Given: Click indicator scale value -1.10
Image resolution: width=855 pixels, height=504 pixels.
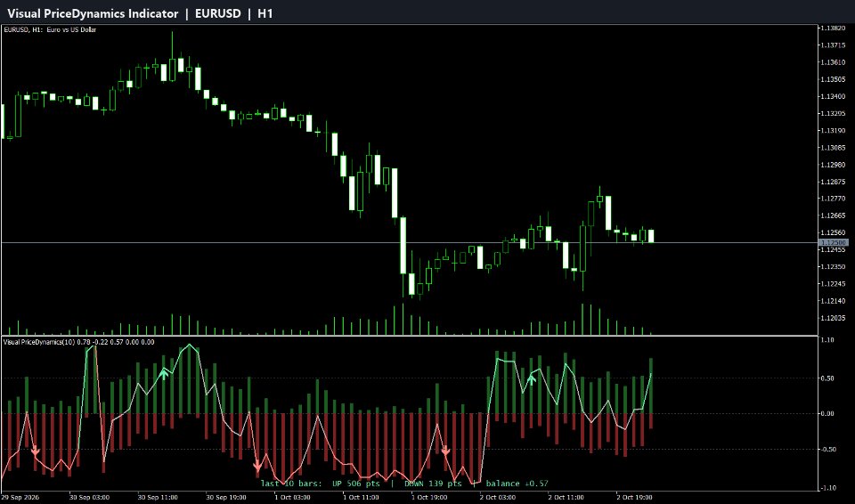Looking at the screenshot, I should [827, 488].
